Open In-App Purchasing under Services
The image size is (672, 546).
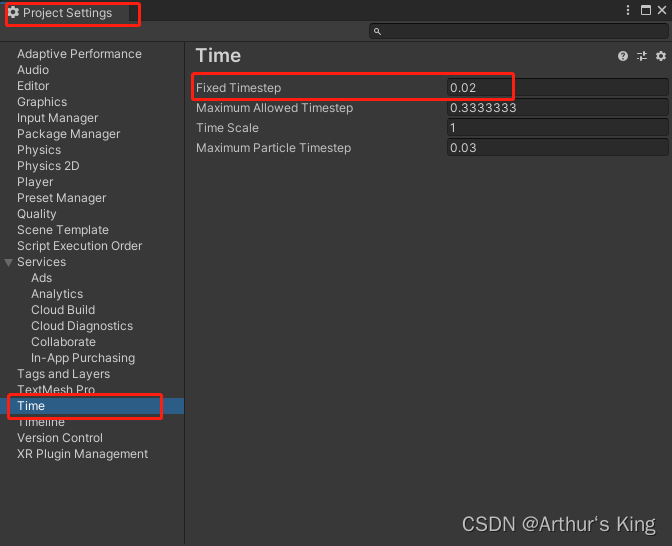(83, 358)
